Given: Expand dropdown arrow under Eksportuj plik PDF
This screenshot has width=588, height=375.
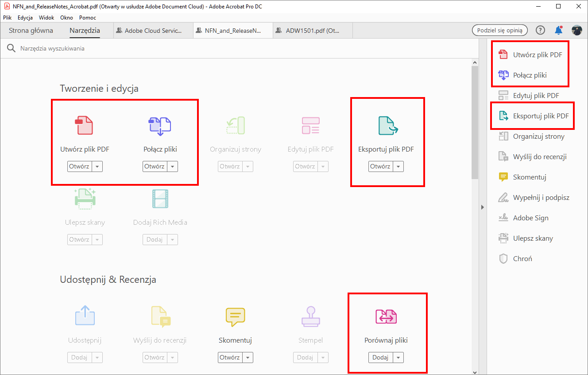Looking at the screenshot, I should tap(398, 167).
